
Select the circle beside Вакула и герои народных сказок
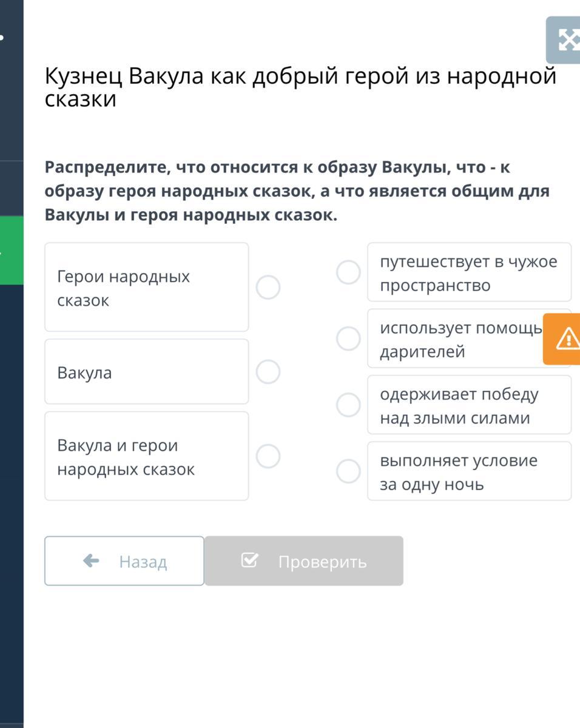pos(268,456)
